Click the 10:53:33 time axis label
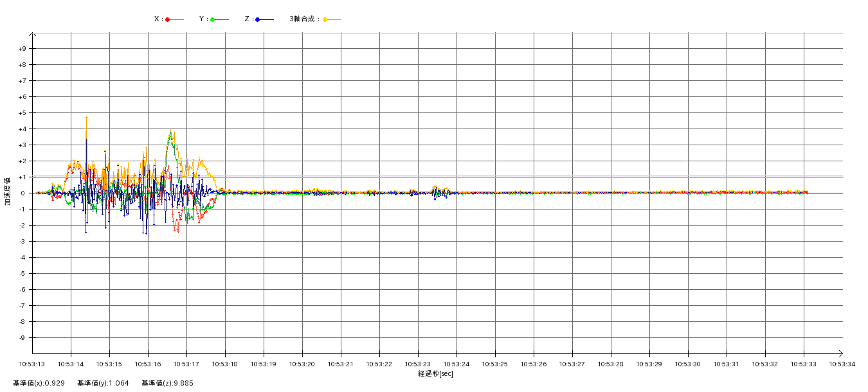Image resolution: width=868 pixels, height=392 pixels. 804,364
